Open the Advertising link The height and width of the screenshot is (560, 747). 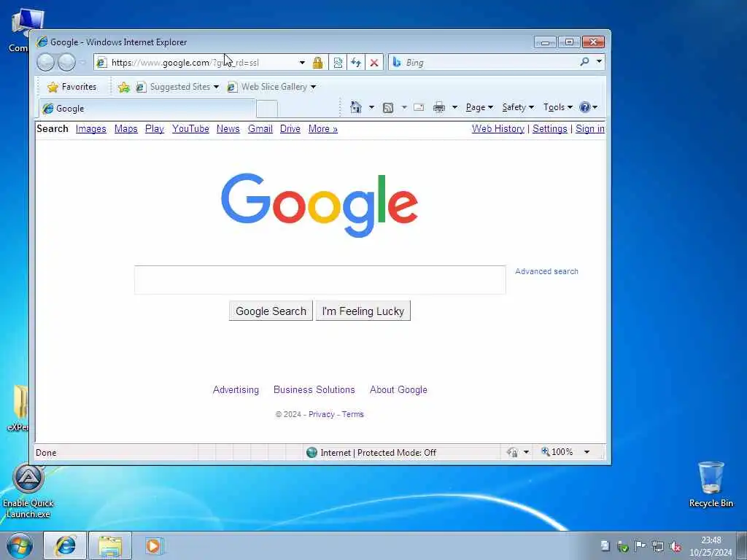236,389
